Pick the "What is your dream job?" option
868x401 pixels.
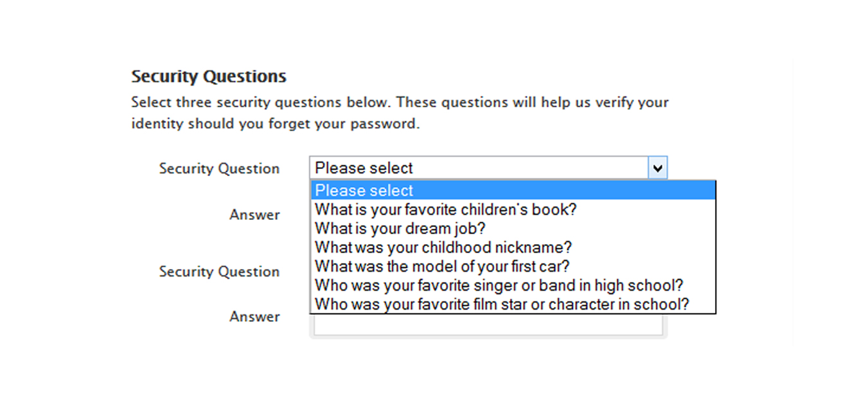(x=400, y=228)
